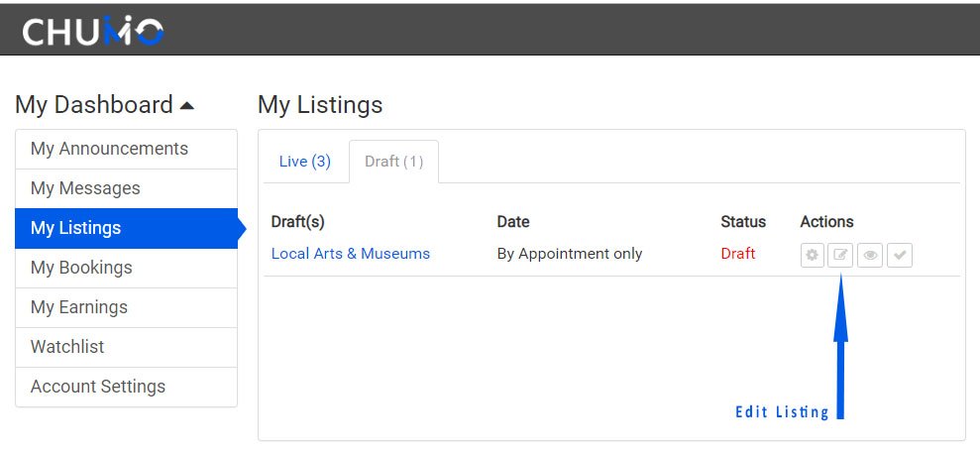980x453 pixels.
Task: Go to My Announcements in the sidebar
Action: click(126, 149)
